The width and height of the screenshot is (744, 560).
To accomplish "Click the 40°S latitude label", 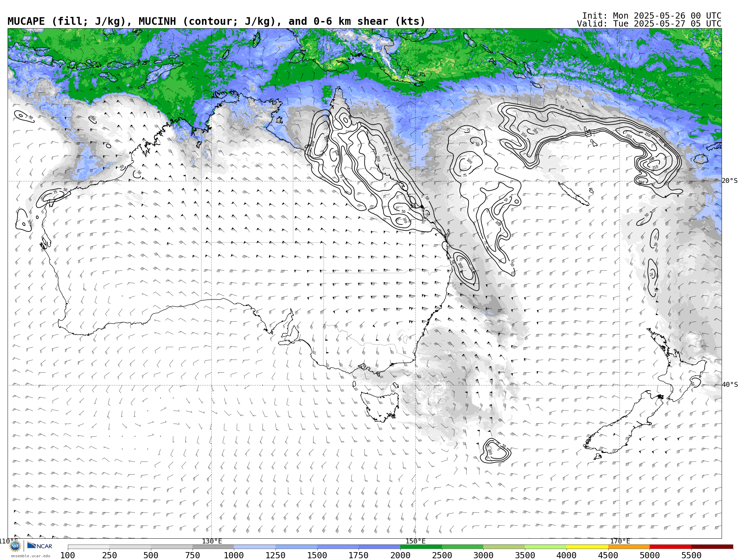I will (x=730, y=385).
